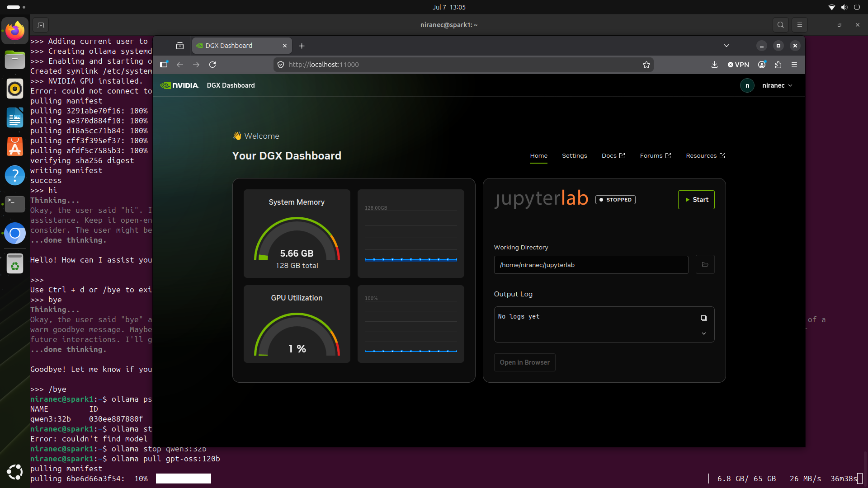The width and height of the screenshot is (868, 488).
Task: Select the DGX Dashboard browser tab
Action: (242, 46)
